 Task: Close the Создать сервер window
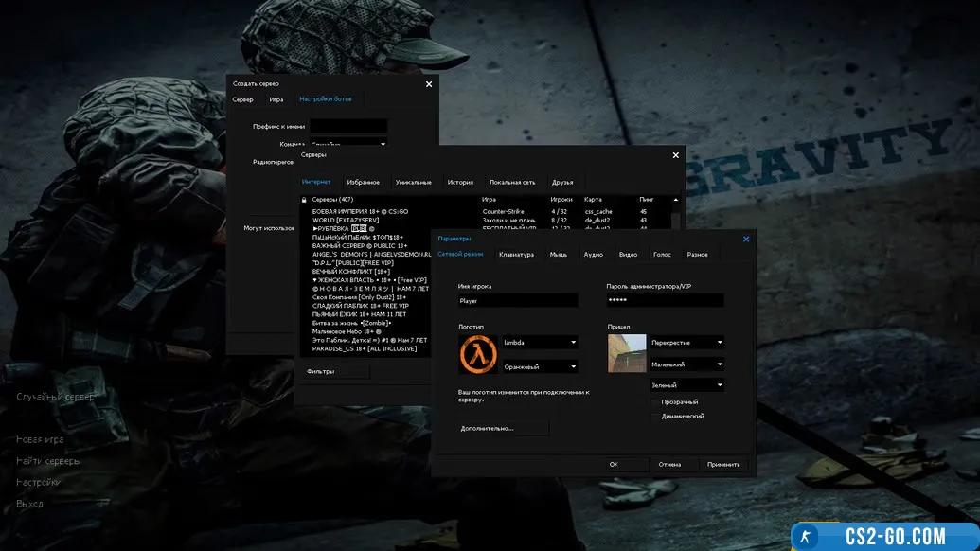(428, 84)
